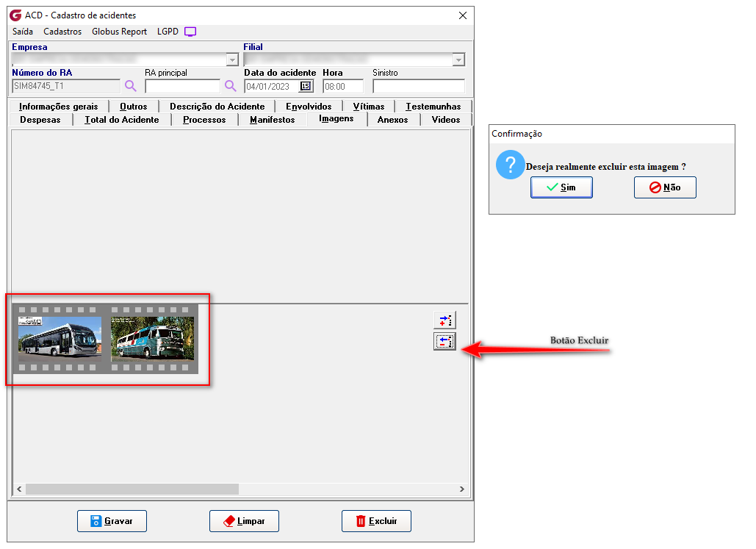The height and width of the screenshot is (549, 756).
Task: Switch to the Anexos tab
Action: click(392, 120)
